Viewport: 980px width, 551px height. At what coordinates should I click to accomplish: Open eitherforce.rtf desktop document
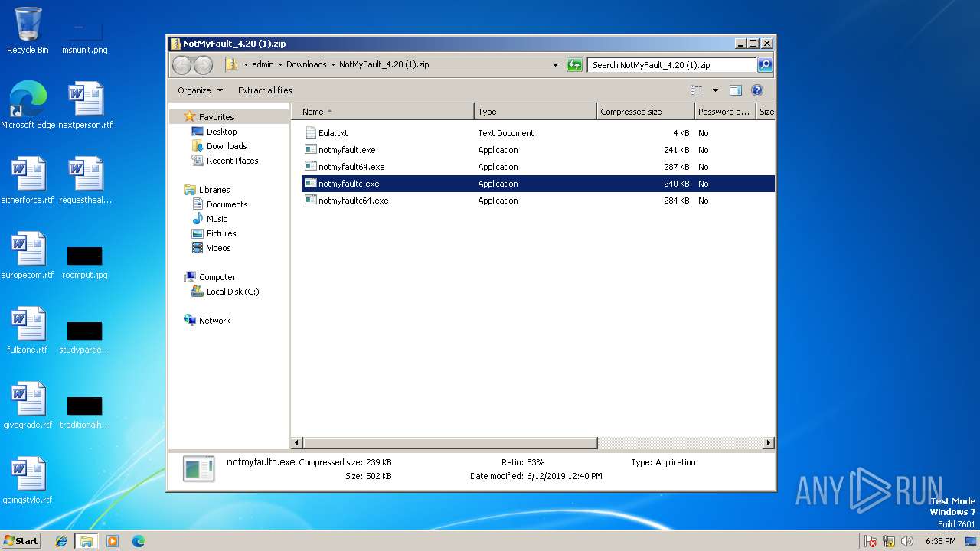28,181
